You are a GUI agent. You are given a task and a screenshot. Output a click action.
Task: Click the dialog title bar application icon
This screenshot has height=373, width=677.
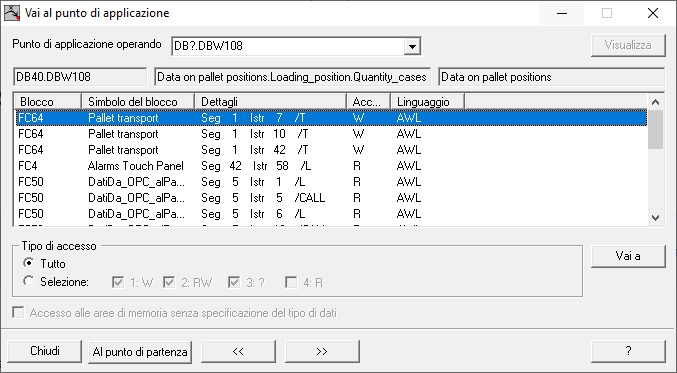pos(12,13)
